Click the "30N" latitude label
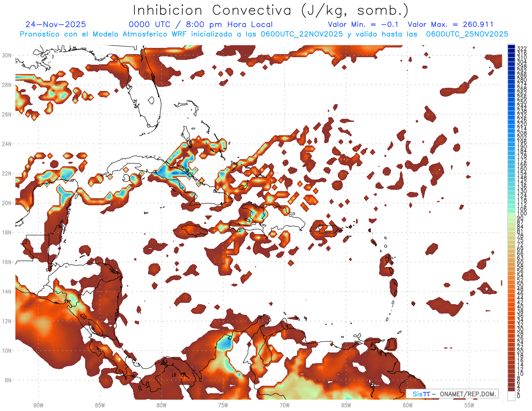Screen dimensions: 532x411 click(8, 55)
